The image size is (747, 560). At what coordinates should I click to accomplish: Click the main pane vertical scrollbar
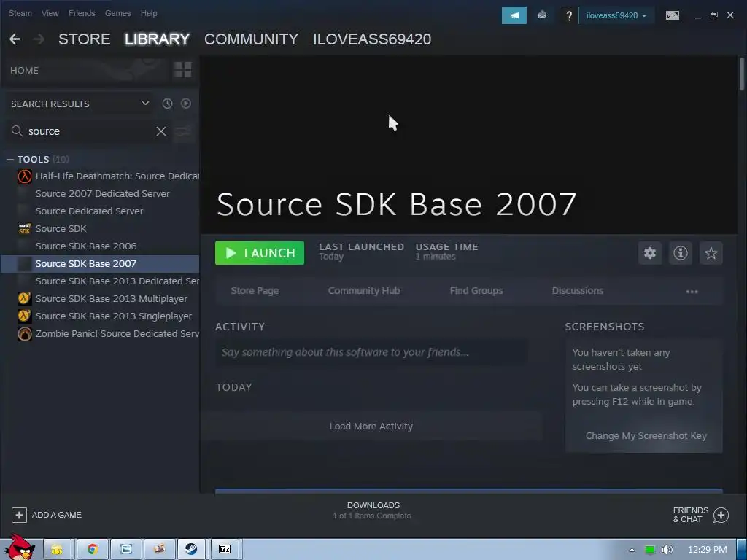tap(742, 74)
